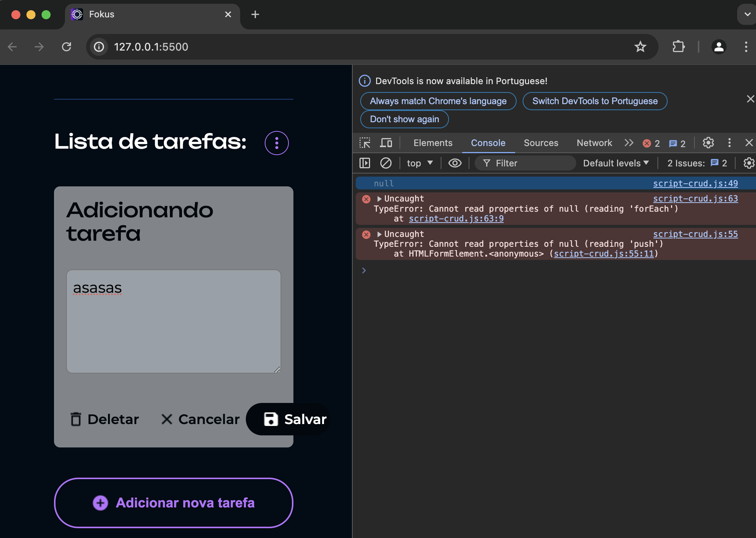756x538 pixels.
Task: Expand the first Uncaught TypeError error
Action: 379,198
